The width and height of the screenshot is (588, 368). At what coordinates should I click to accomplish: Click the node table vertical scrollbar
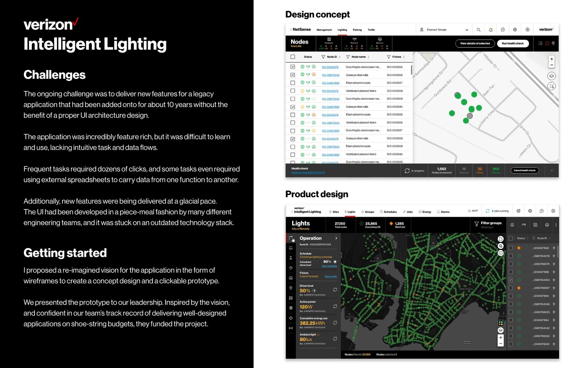tap(411, 70)
